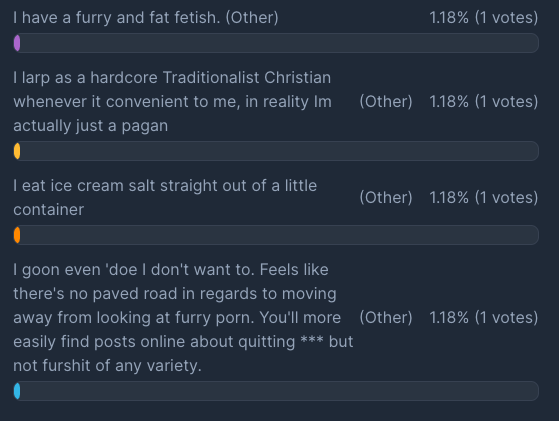Click vote count for furry porn option

[483, 318]
